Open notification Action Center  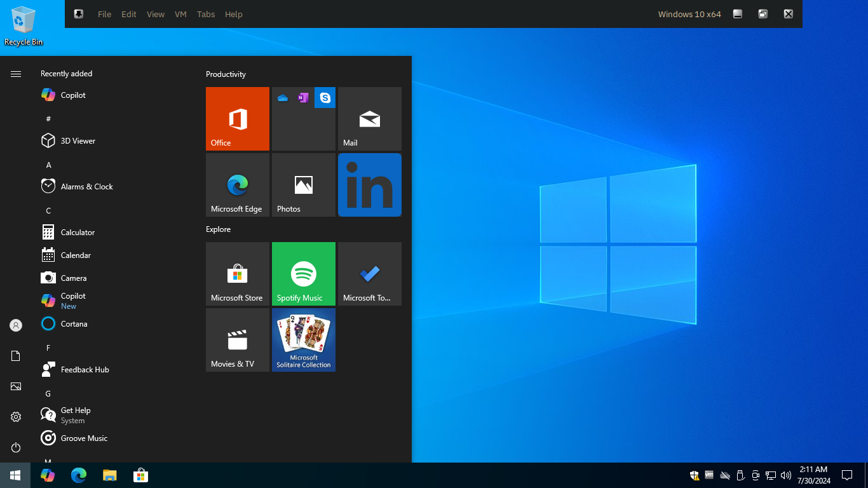[x=846, y=475]
